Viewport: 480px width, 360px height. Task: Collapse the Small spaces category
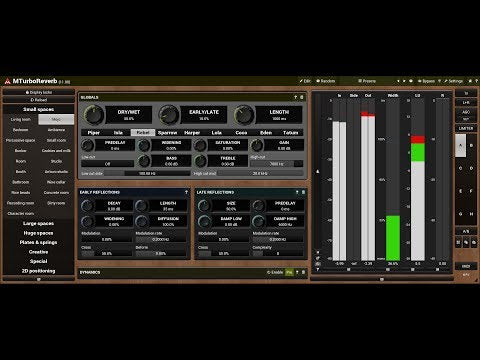pyautogui.click(x=38, y=109)
